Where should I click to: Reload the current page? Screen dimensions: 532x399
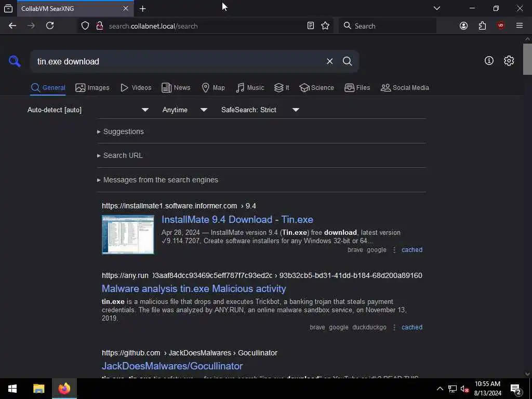pos(50,26)
